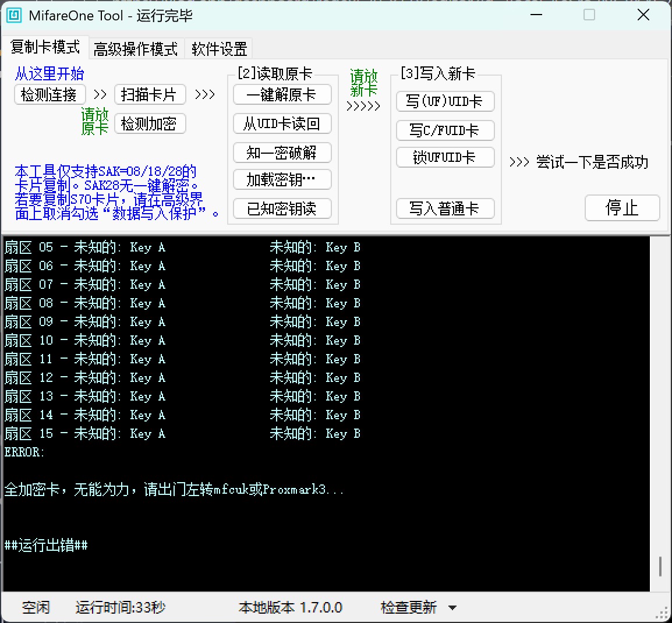Click the 检测加密 button
Viewport: 672px width, 623px height.
(150, 124)
